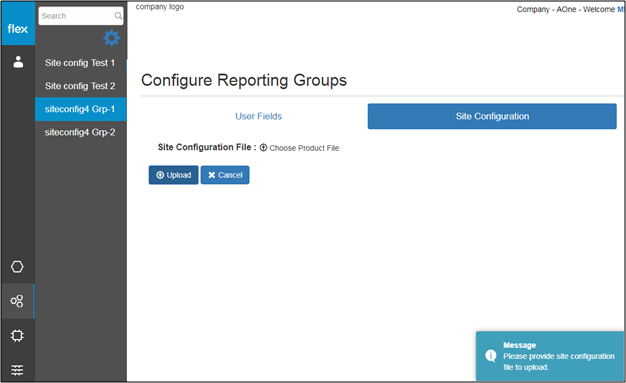Open the chip icon in left sidebar
The width and height of the screenshot is (626, 383).
[17, 335]
